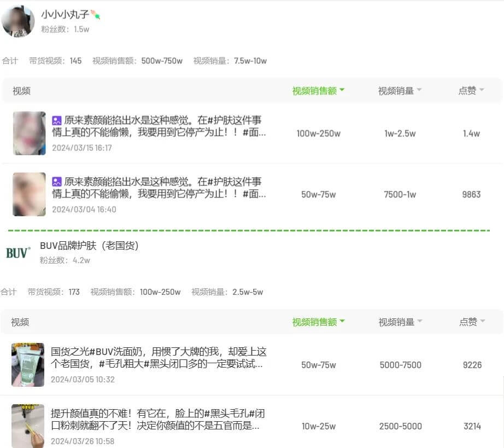Open thumbnail of 2024/03/15 16:17 video

coord(30,133)
